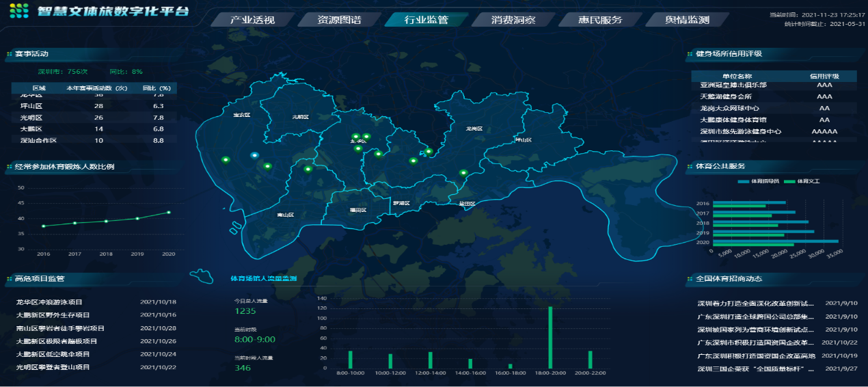Click the 18:00-20:00 bar in flow chart
868x387 pixels.
click(550, 338)
